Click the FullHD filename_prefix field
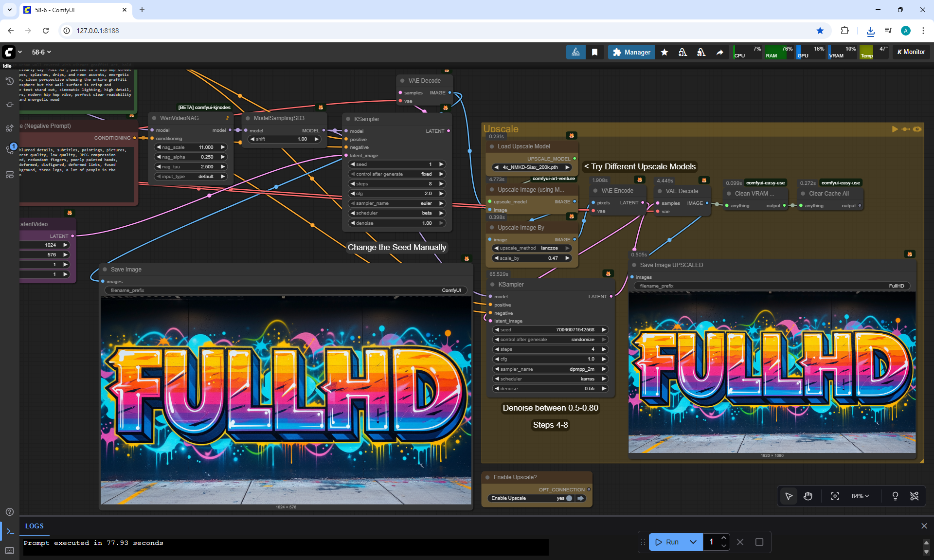 click(x=772, y=286)
